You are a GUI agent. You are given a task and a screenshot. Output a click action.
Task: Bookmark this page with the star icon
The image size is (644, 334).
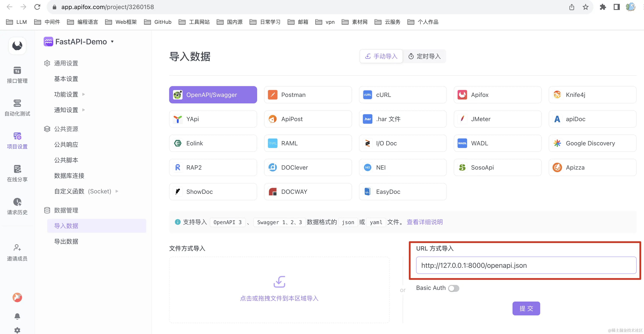(585, 7)
